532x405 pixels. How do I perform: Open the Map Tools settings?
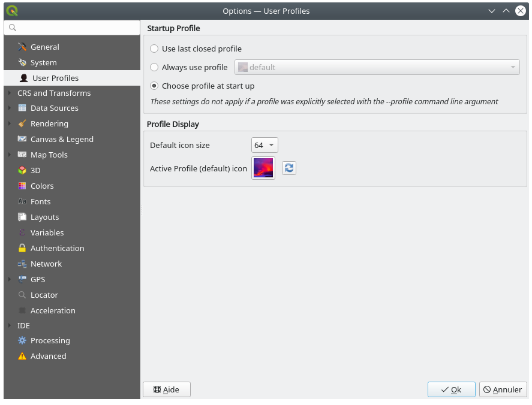coord(47,155)
